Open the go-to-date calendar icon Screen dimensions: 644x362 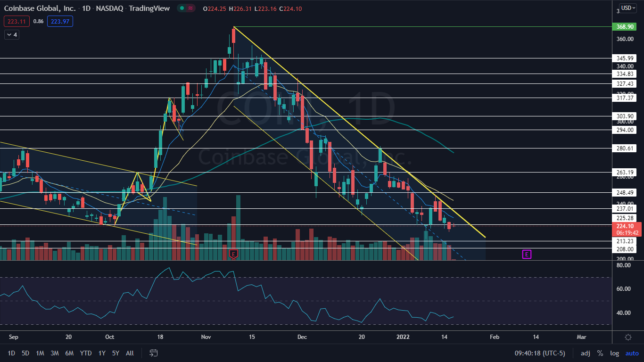click(x=153, y=353)
